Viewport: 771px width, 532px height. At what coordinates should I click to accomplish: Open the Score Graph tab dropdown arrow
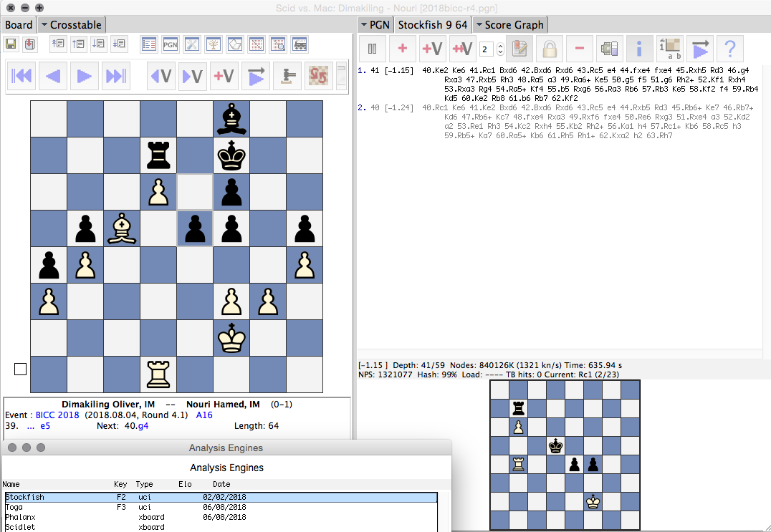(x=479, y=24)
